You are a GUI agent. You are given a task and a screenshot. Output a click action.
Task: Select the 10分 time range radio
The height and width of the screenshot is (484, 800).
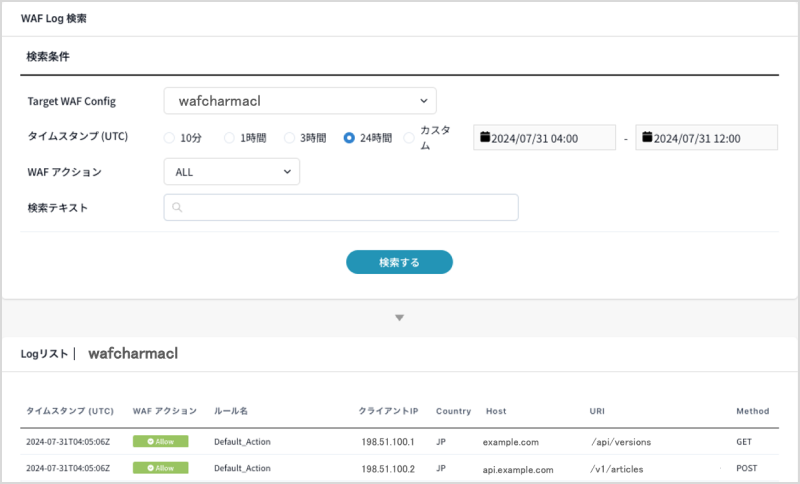coord(169,138)
